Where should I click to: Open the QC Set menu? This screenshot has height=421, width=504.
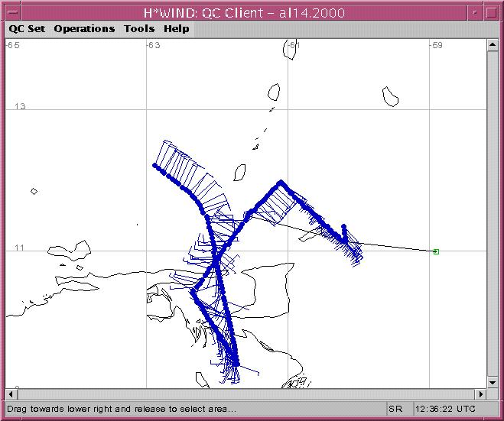click(27, 29)
